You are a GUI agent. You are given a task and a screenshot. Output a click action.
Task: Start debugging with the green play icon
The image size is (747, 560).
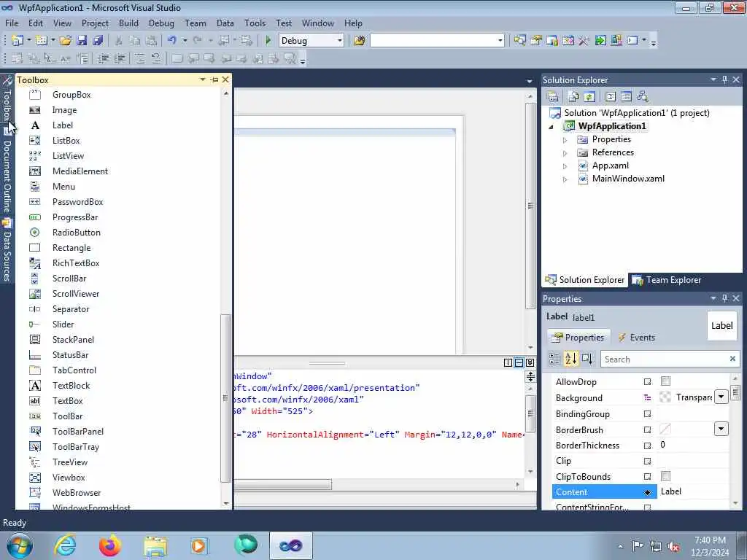pyautogui.click(x=268, y=41)
